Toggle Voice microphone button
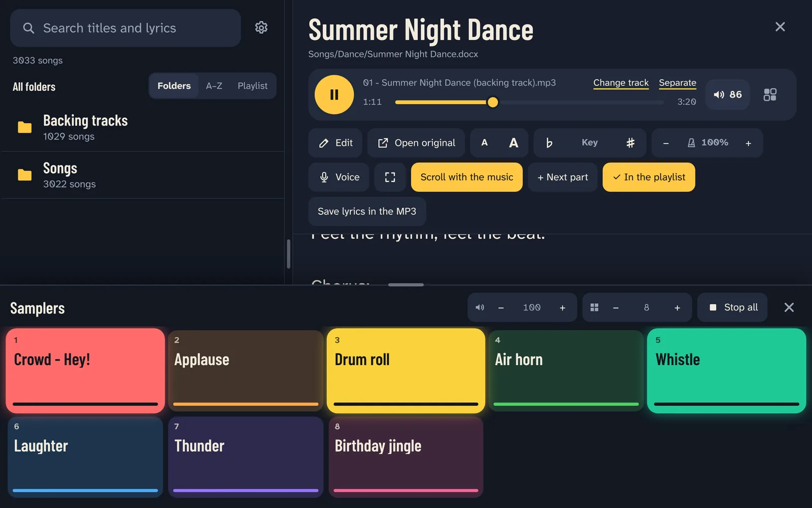Image resolution: width=812 pixels, height=508 pixels. click(x=339, y=177)
